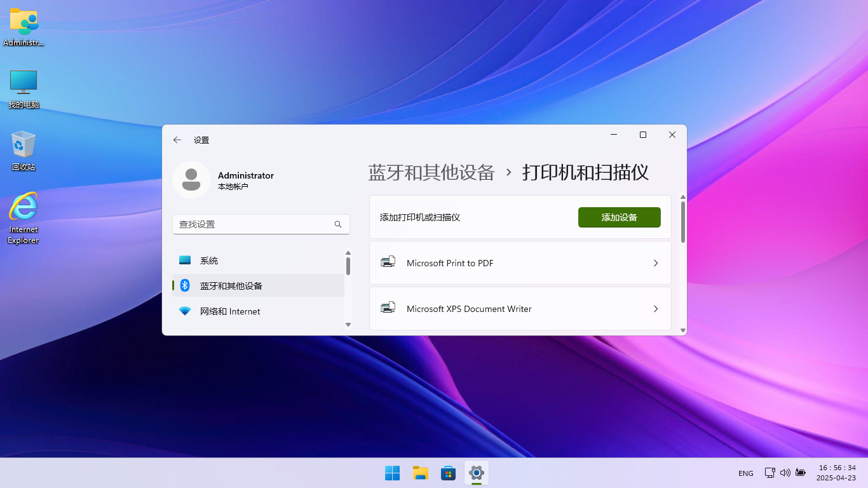Screen dimensions: 868x488
Task: Maximize the Settings window
Action: click(643, 135)
